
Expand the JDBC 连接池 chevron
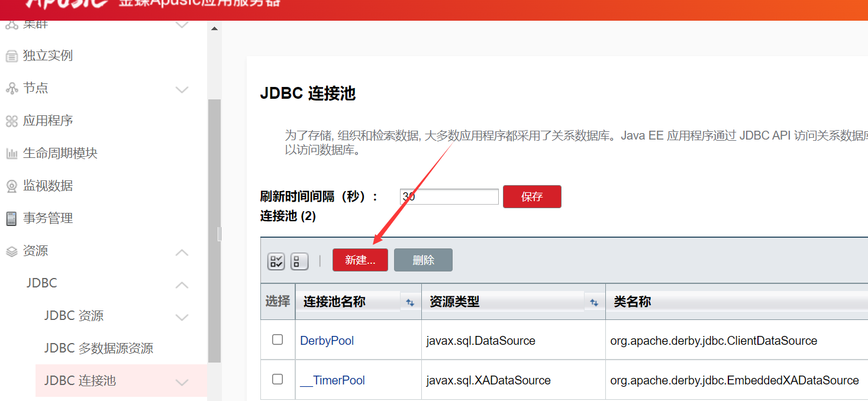click(x=182, y=382)
